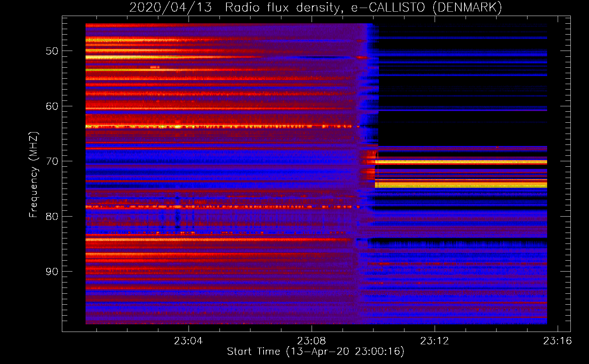Click the "Start Time (13-Apr-20 23:00:16)" label

(316, 352)
